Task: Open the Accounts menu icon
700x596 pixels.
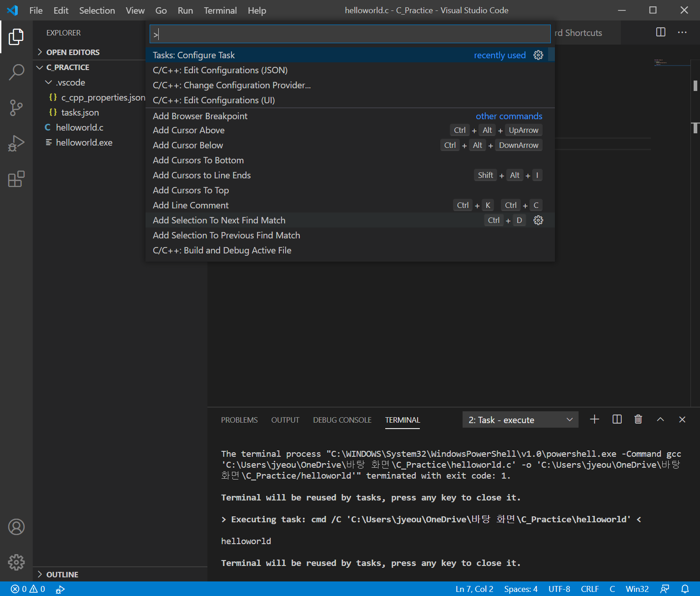Action: click(16, 527)
